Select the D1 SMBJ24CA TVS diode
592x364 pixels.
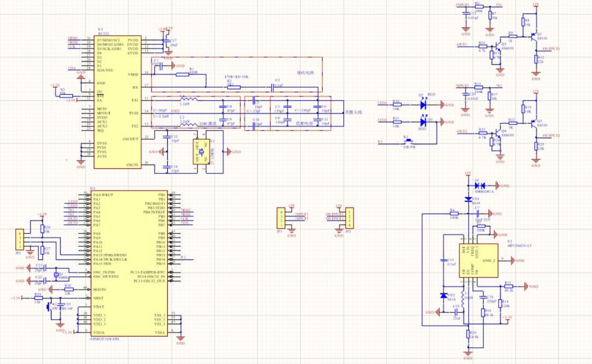[x=479, y=185]
